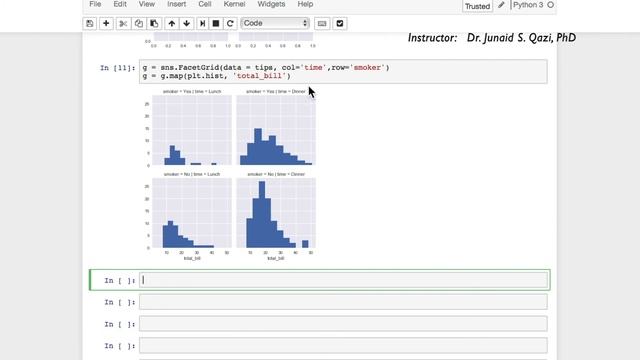Open the Code cell type dropdown
640x360 pixels.
point(275,23)
